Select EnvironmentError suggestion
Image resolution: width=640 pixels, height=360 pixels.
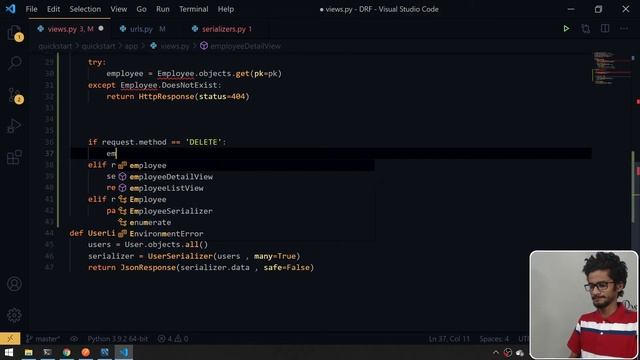[245, 234]
